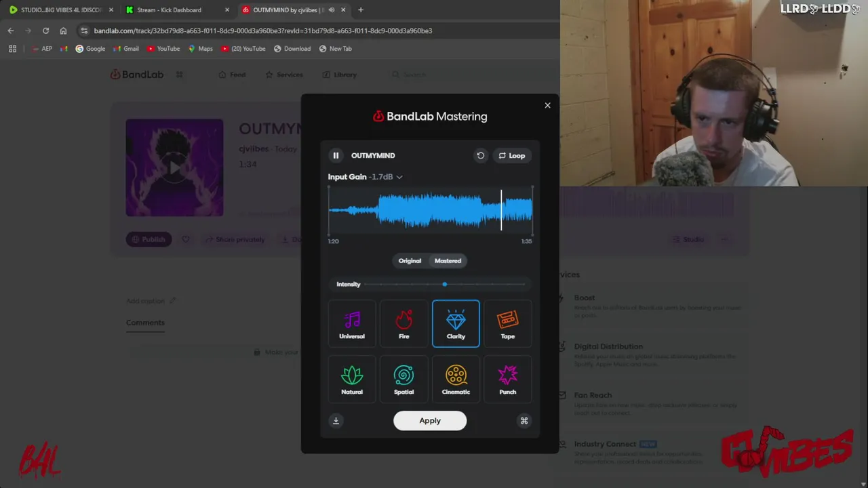868x488 pixels.
Task: Select the Mastered audio version
Action: coord(448,261)
